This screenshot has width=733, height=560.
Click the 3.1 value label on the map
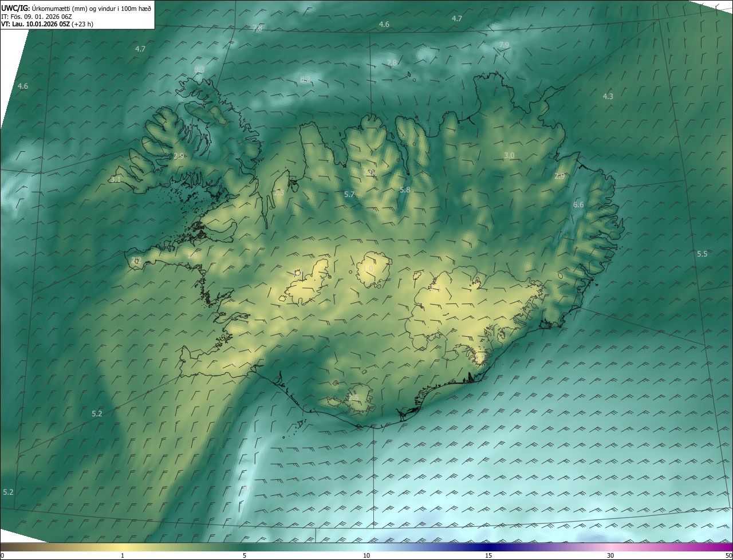click(x=116, y=179)
